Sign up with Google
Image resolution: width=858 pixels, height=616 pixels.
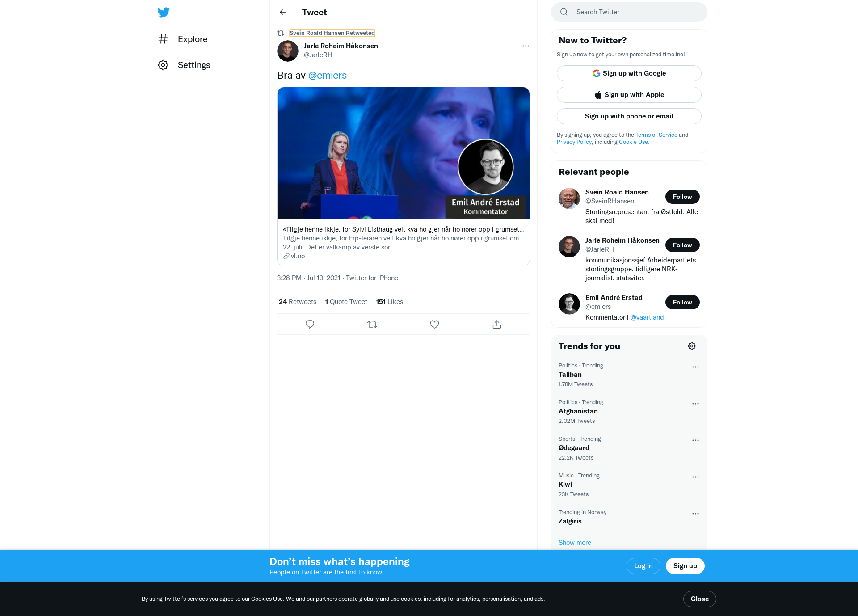(x=629, y=73)
